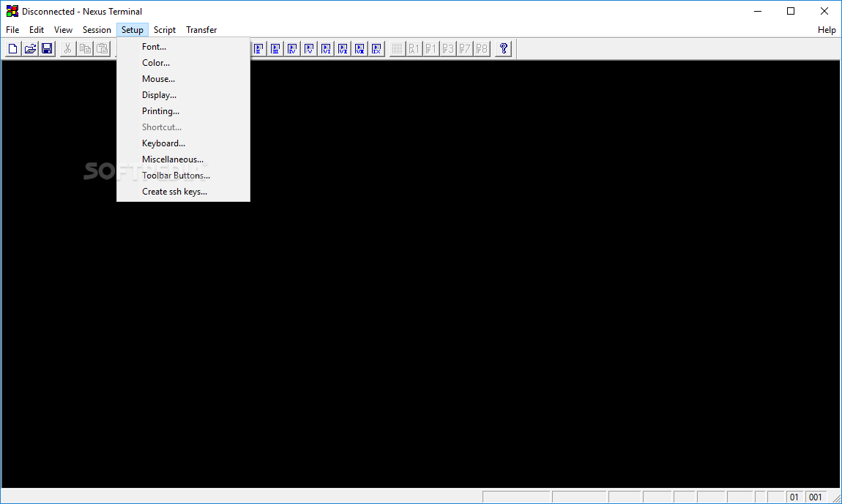Open Toolbar Buttons... setup entry

183,176
